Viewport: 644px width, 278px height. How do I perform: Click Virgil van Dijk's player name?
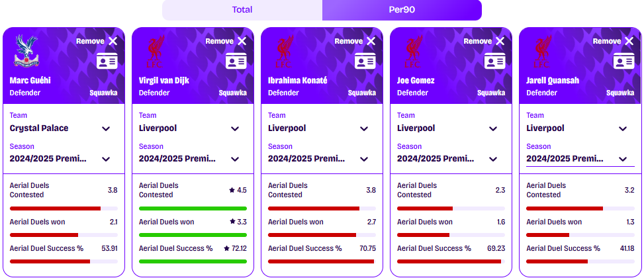point(164,81)
